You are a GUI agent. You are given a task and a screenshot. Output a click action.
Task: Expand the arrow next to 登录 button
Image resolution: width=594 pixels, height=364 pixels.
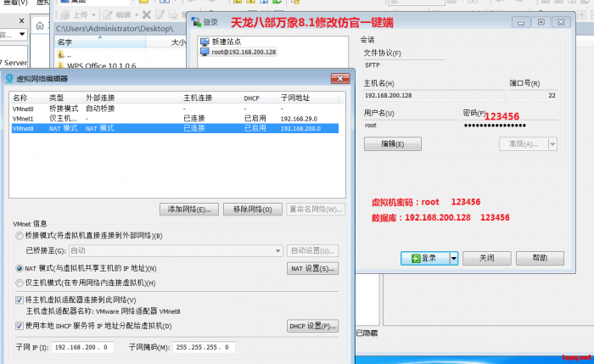click(x=453, y=258)
